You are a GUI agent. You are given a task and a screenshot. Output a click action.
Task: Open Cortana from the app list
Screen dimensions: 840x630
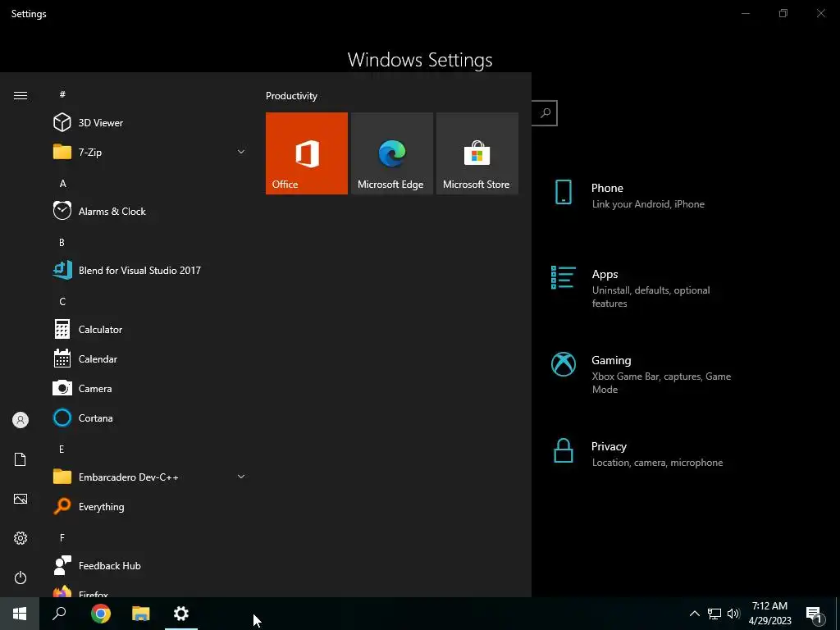(150, 418)
